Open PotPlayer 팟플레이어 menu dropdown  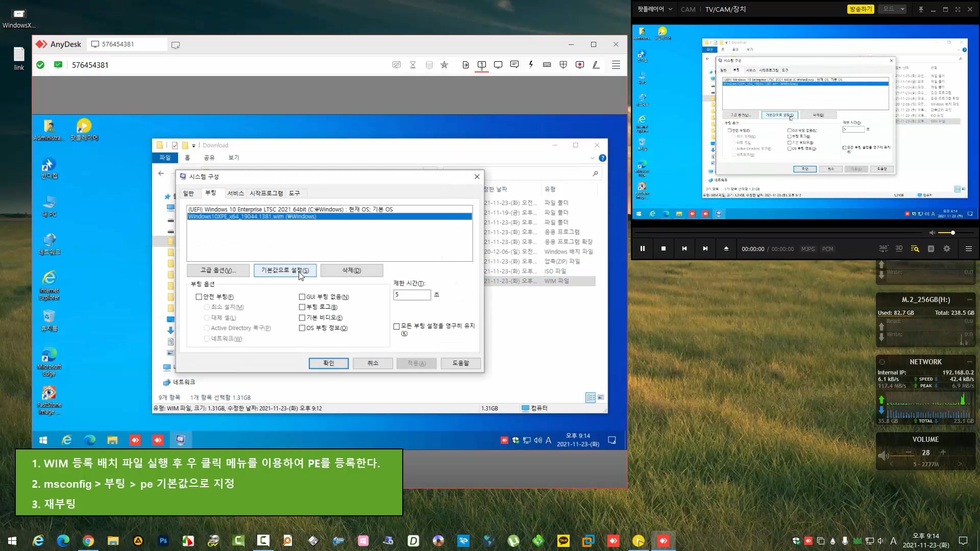655,9
